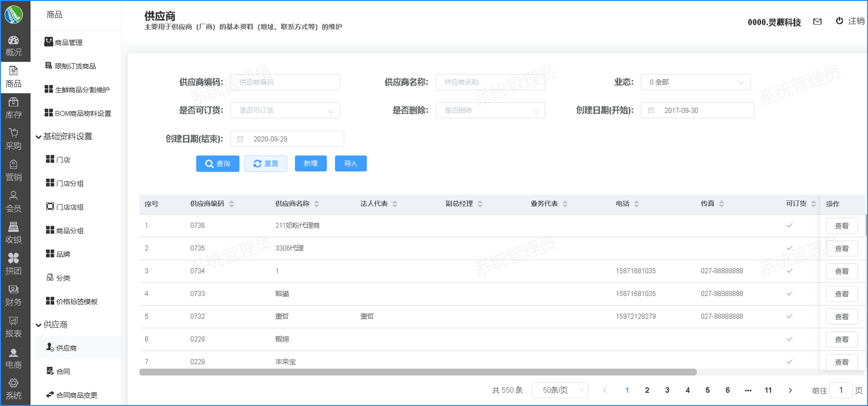
Task: Click the 注销 power icon
Action: (839, 21)
